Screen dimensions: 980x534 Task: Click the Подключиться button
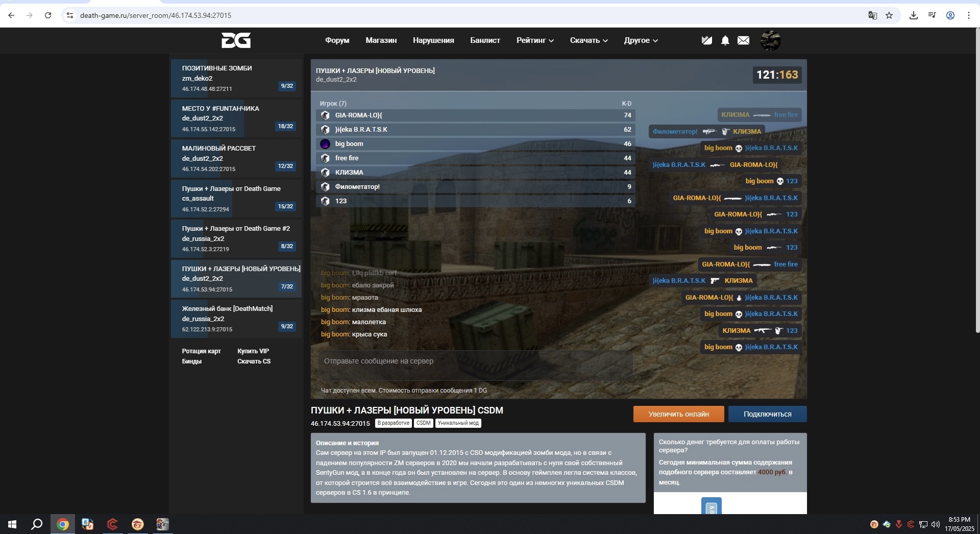(767, 414)
